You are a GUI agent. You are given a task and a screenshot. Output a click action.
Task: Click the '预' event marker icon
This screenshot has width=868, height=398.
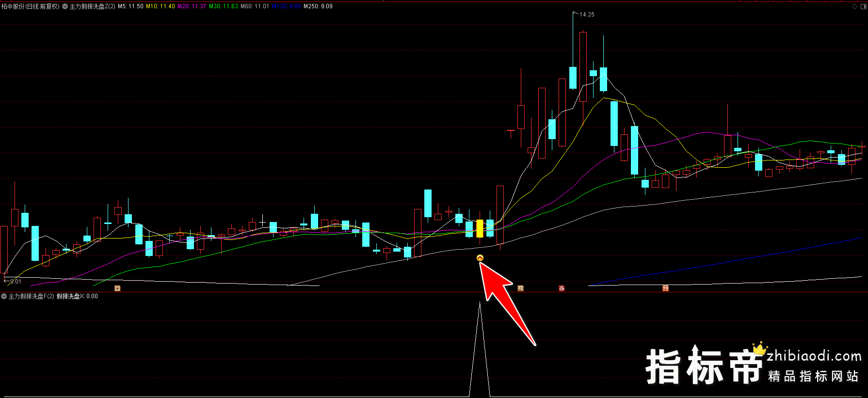coord(666,288)
